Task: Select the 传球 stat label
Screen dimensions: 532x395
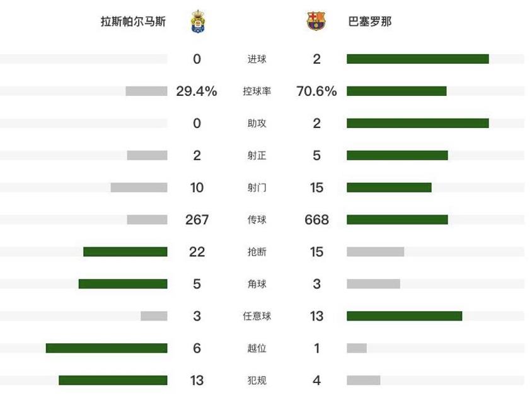Action: pyautogui.click(x=257, y=220)
